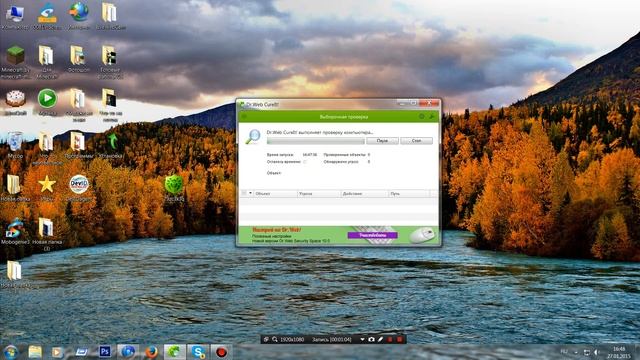
Task: Select the cake desktop icon
Action: 15,102
